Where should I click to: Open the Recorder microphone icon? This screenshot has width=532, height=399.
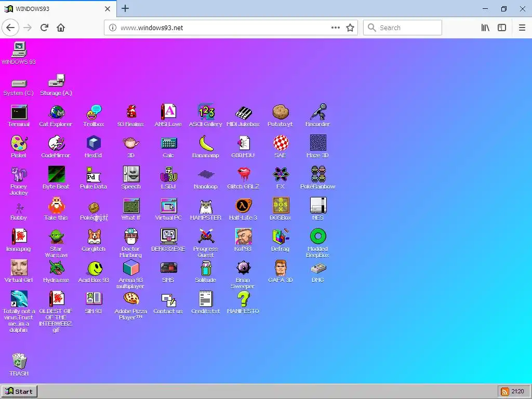coord(318,112)
